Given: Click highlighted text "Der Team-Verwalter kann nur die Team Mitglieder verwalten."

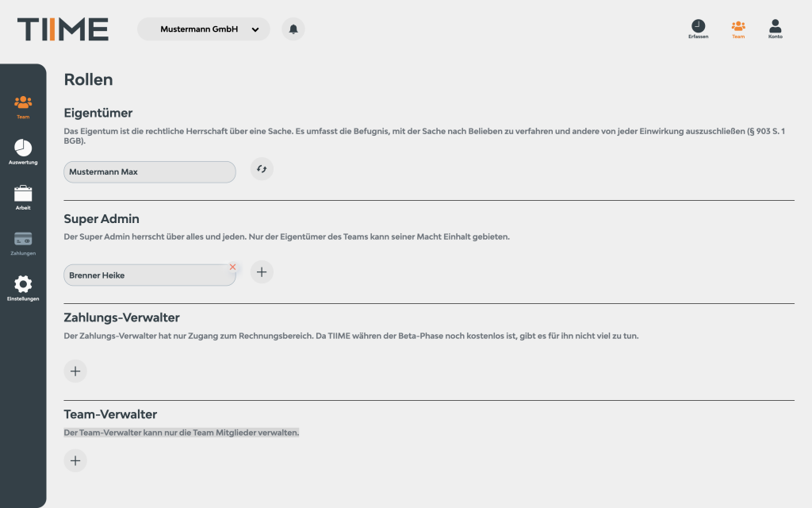Looking at the screenshot, I should click(x=182, y=433).
